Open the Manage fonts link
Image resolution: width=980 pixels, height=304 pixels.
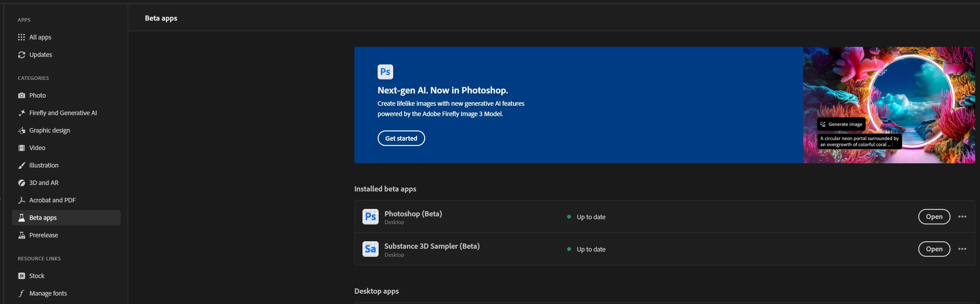(x=66, y=293)
